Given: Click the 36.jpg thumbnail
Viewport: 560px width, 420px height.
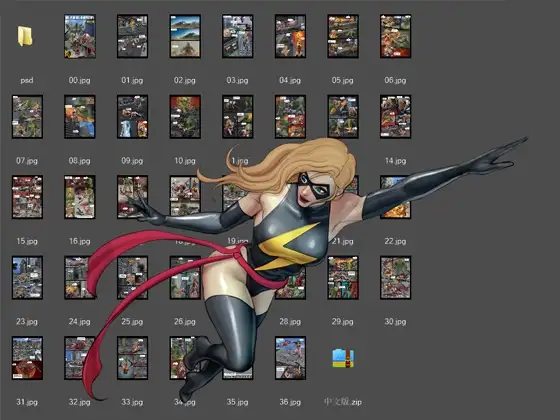Looking at the screenshot, I should pyautogui.click(x=290, y=358).
